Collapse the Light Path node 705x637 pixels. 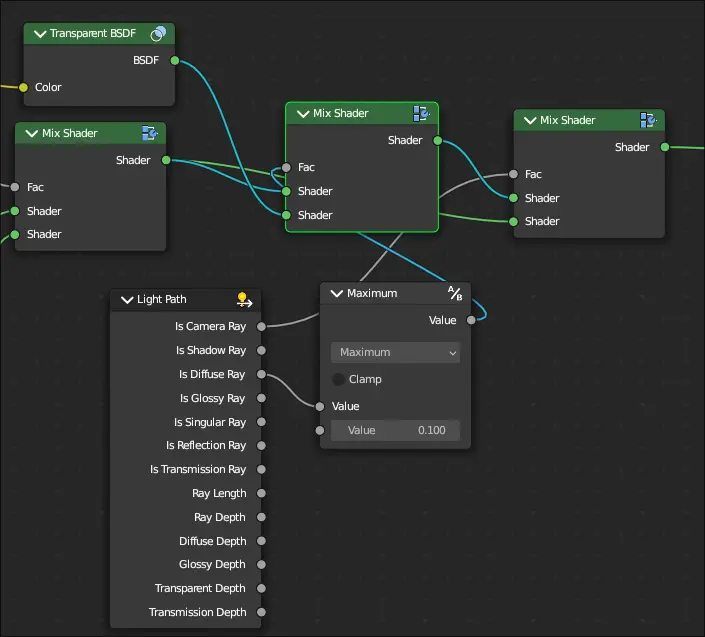[x=127, y=299]
